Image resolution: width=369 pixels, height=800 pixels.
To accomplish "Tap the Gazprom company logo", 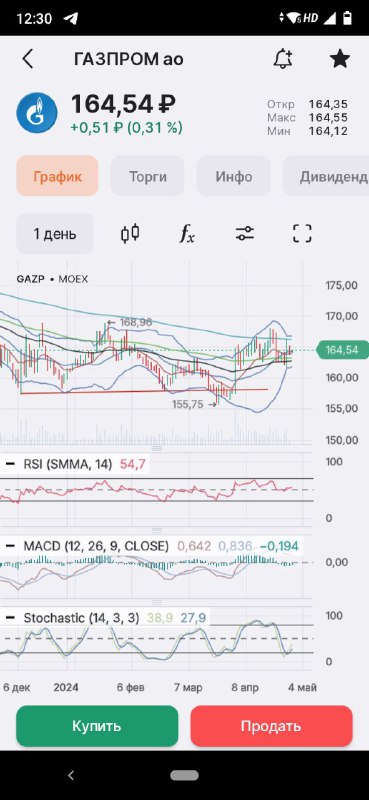I will click(x=36, y=113).
